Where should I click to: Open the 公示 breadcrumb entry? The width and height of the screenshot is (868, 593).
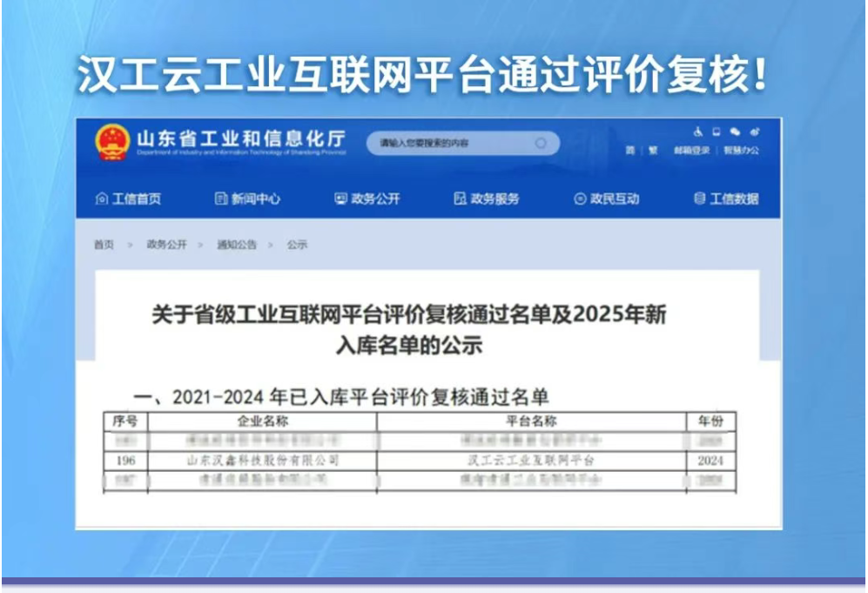[x=299, y=246]
